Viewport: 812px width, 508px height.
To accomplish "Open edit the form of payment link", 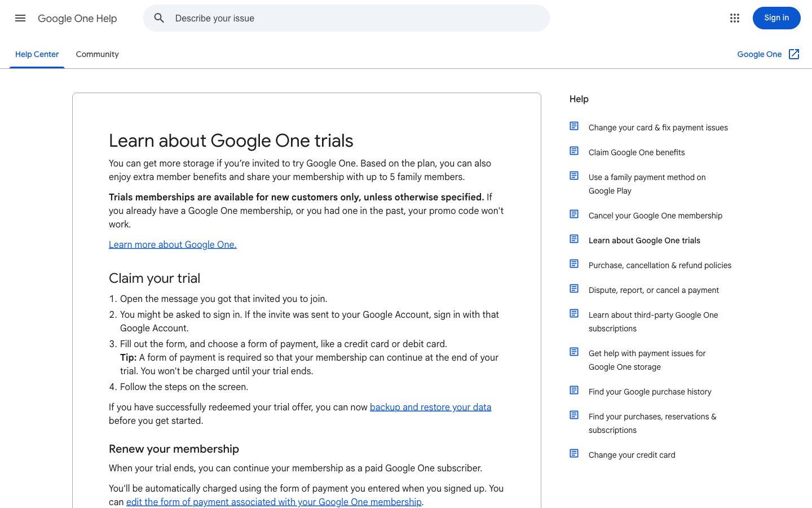I will [x=274, y=502].
